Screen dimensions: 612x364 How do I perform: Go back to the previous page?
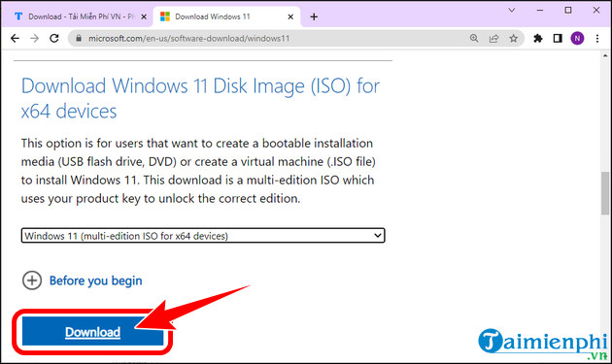(x=15, y=38)
